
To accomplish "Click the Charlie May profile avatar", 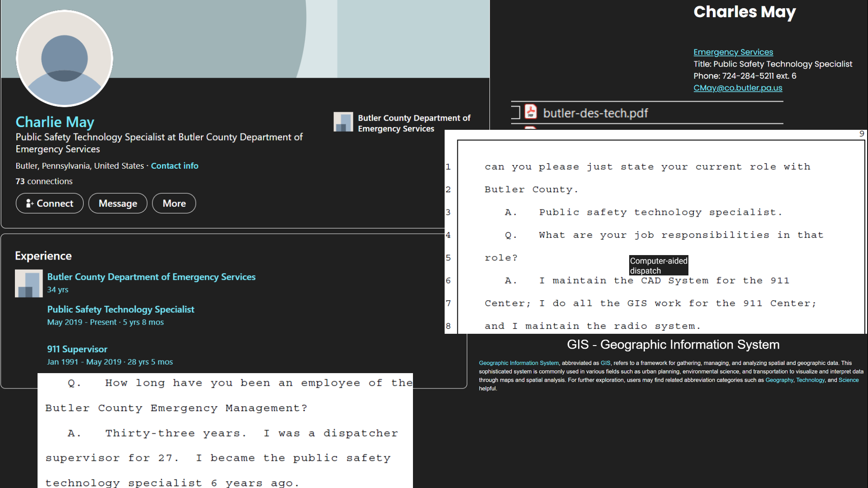I will click(64, 58).
